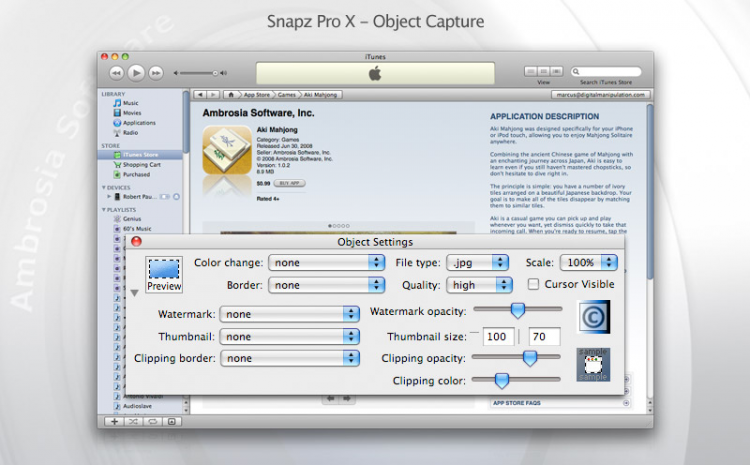Collapse extra options with the disclosure triangle
This screenshot has height=465, width=750.
pyautogui.click(x=134, y=293)
